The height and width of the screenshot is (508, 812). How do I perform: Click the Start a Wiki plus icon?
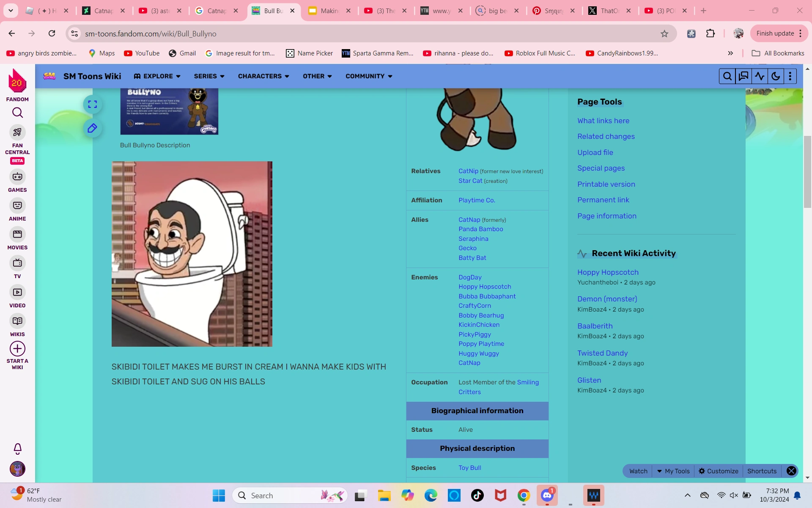pyautogui.click(x=17, y=349)
